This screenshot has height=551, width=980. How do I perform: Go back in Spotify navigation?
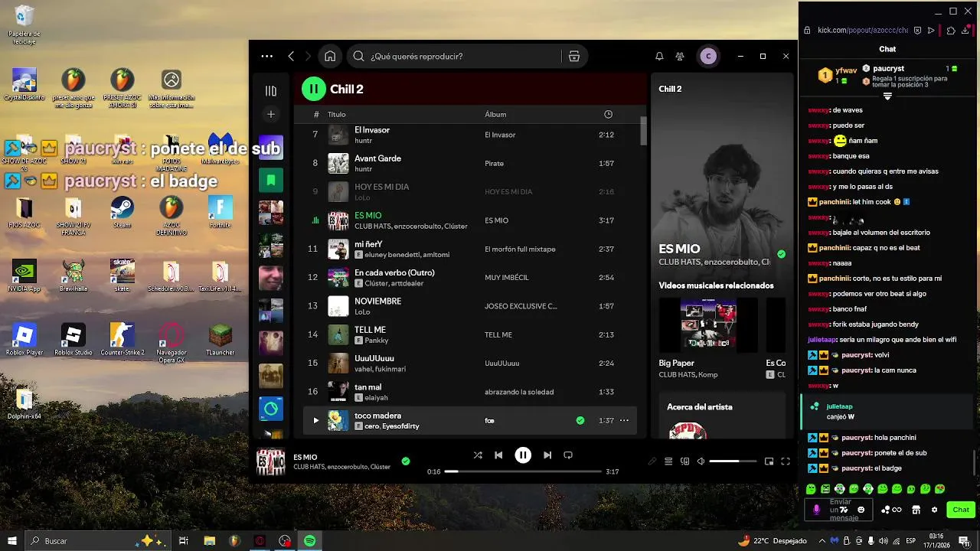pos(291,56)
